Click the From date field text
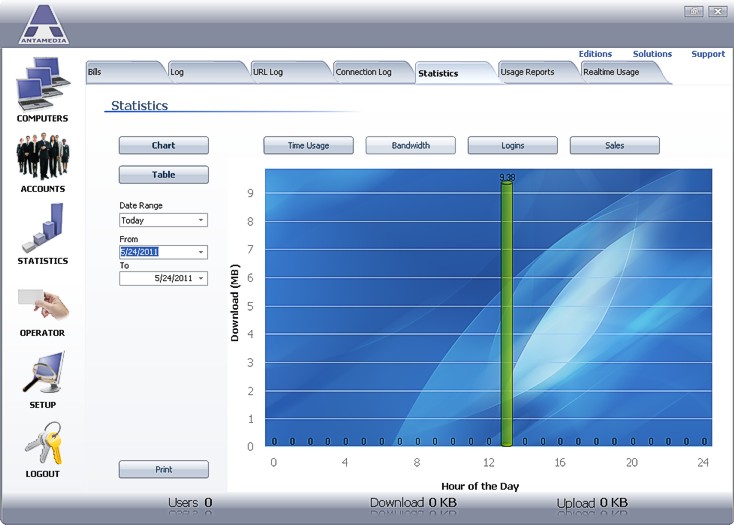 click(139, 252)
